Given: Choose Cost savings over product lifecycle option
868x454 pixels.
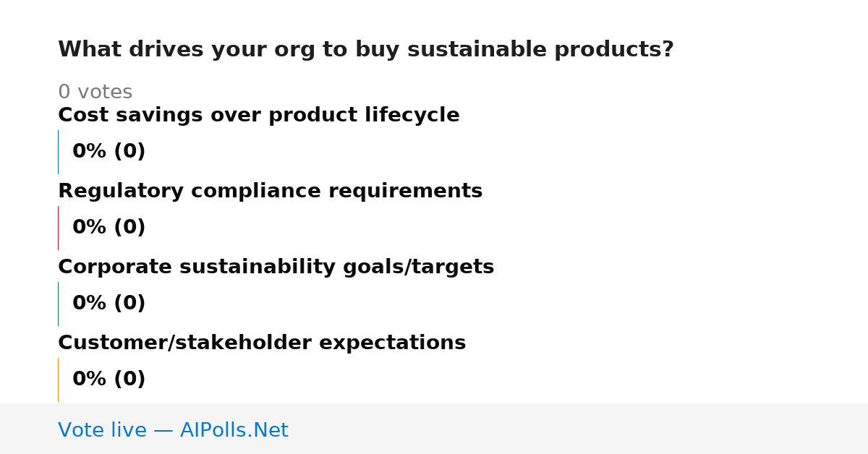Looking at the screenshot, I should click(259, 116).
